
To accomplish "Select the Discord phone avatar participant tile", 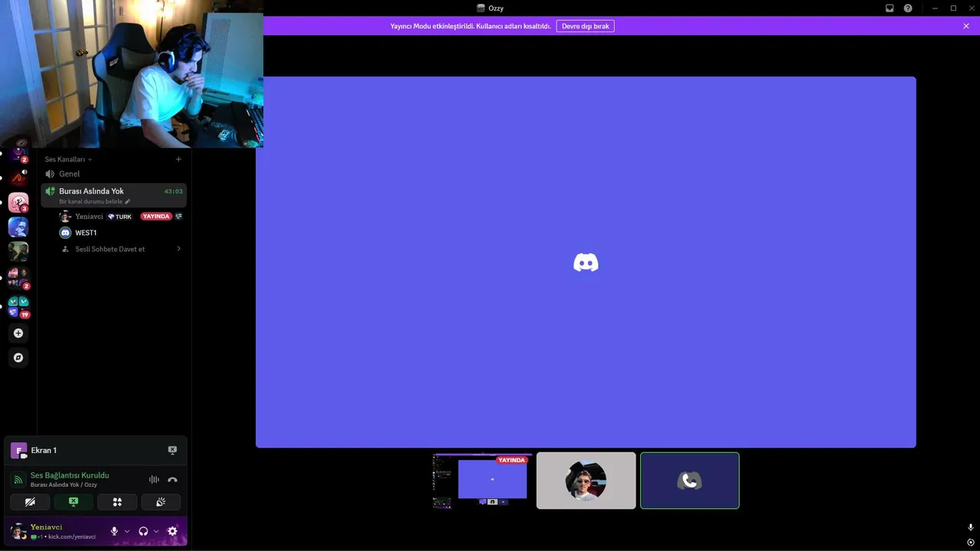I will [690, 481].
